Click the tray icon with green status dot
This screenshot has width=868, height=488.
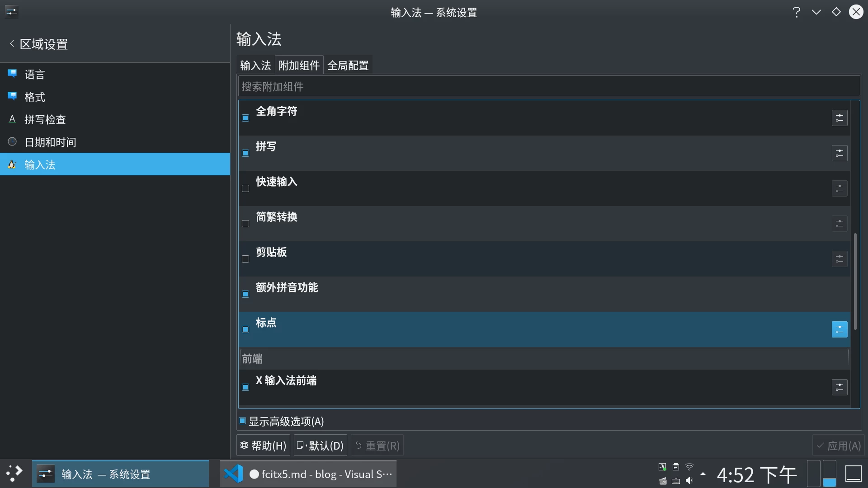662,467
